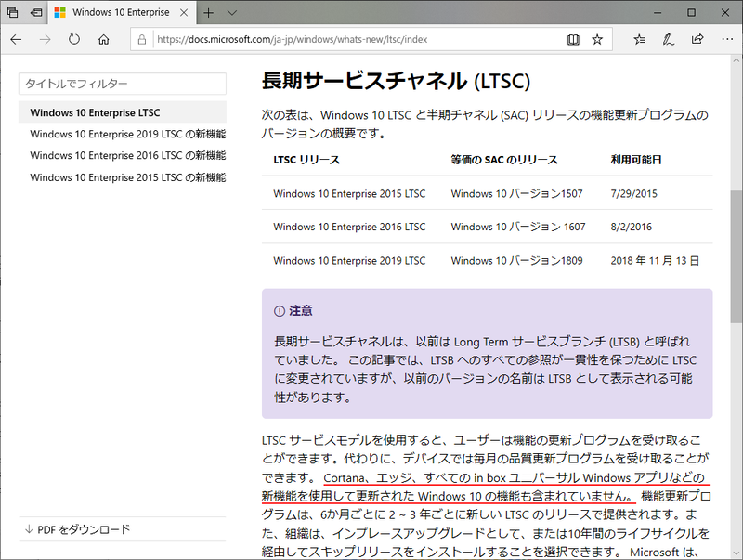Open the Share panel

coord(697,39)
